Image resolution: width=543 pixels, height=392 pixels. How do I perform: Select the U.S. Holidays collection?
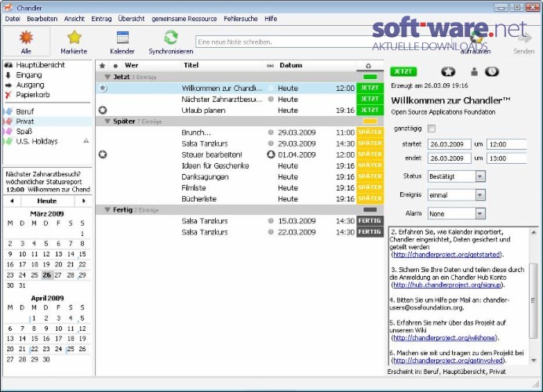(x=36, y=141)
